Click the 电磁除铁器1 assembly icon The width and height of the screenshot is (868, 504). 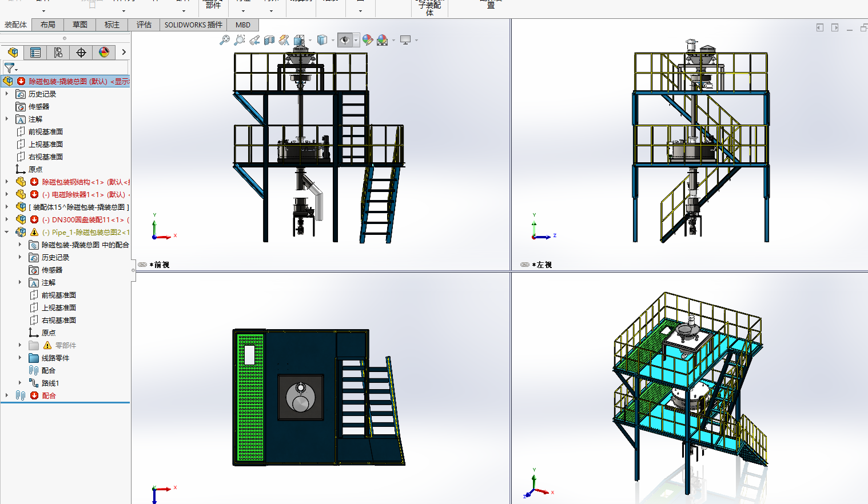(x=21, y=194)
